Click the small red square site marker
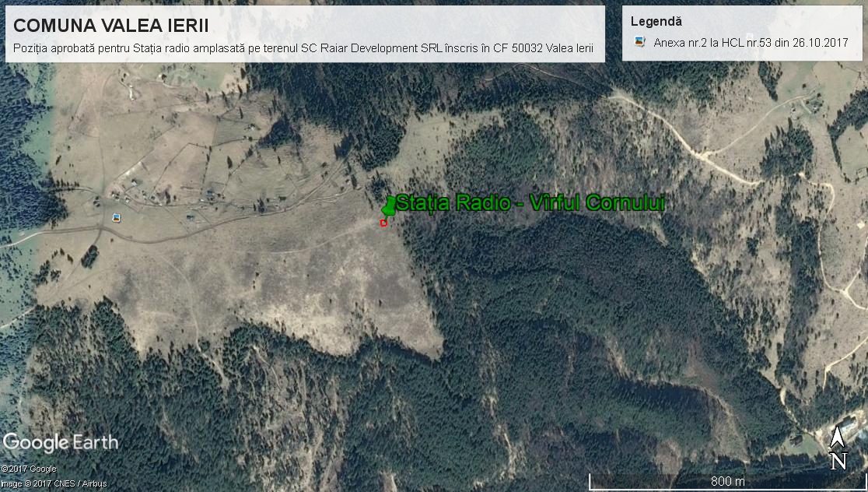The height and width of the screenshot is (492, 868). [x=383, y=223]
